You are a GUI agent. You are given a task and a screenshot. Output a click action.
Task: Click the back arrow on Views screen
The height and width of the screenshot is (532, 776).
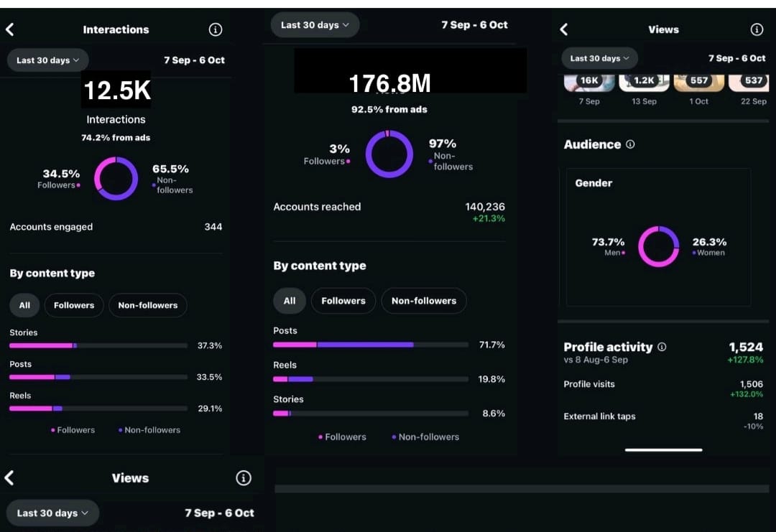[563, 29]
